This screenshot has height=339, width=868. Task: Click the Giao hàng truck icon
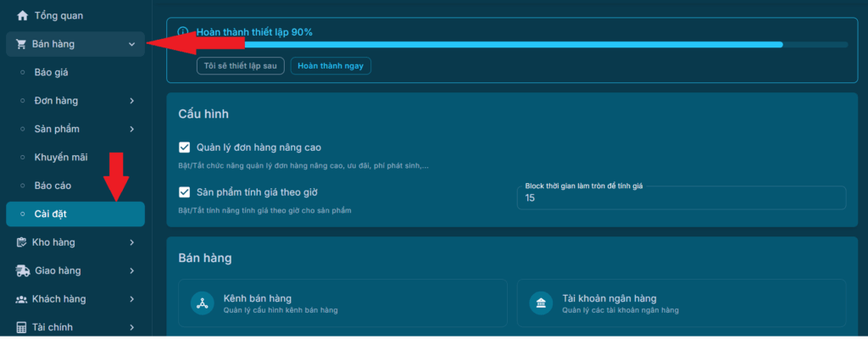tap(22, 271)
